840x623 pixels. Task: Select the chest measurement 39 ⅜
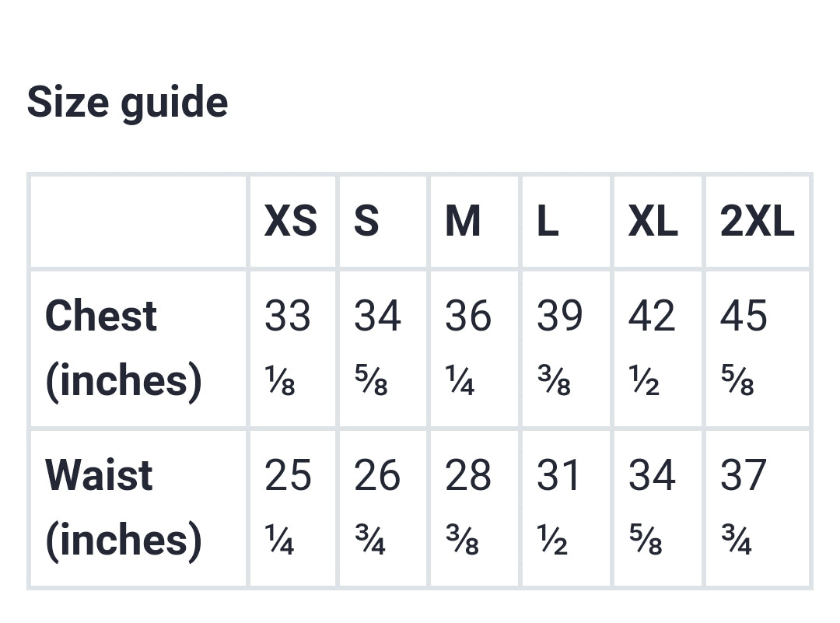point(559,348)
